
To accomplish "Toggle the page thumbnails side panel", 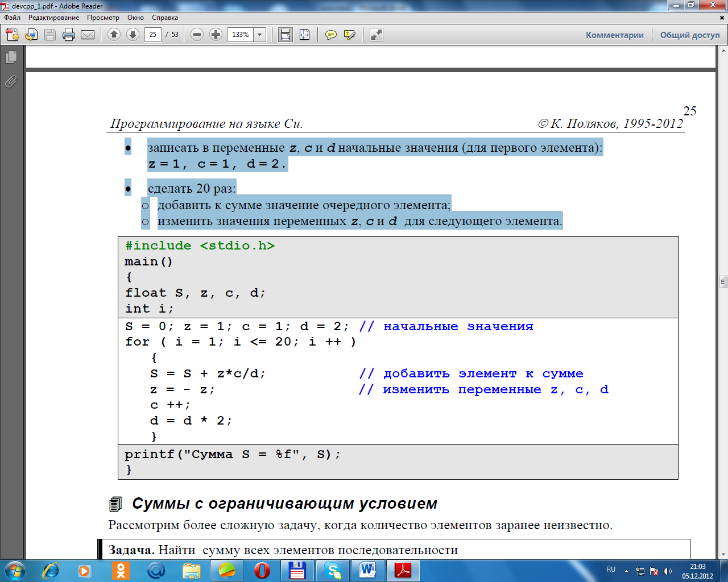I will click(x=11, y=57).
